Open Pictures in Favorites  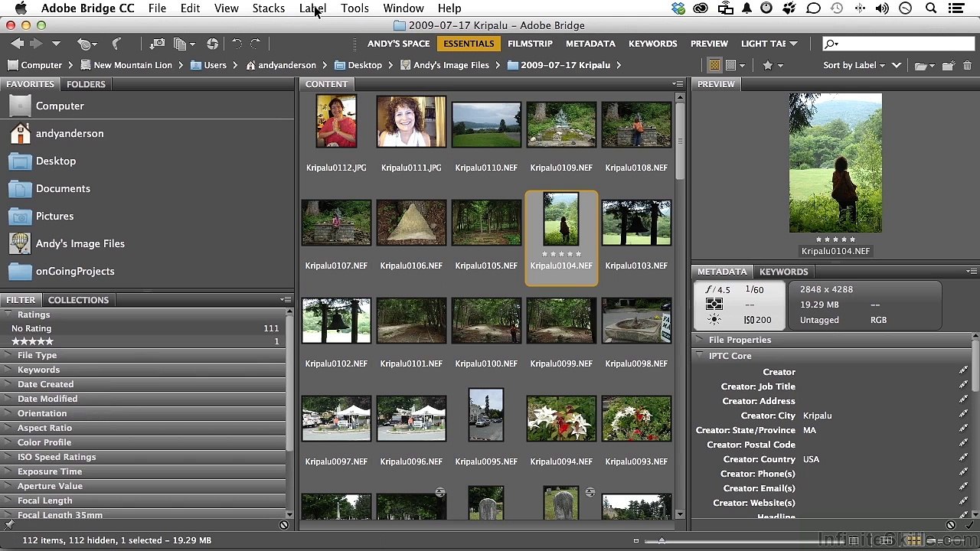(x=54, y=216)
